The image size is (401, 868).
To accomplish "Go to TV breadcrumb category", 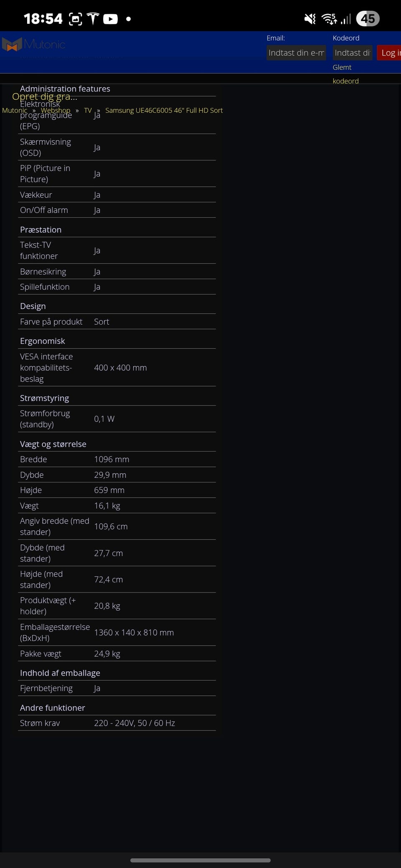I will [x=88, y=110].
